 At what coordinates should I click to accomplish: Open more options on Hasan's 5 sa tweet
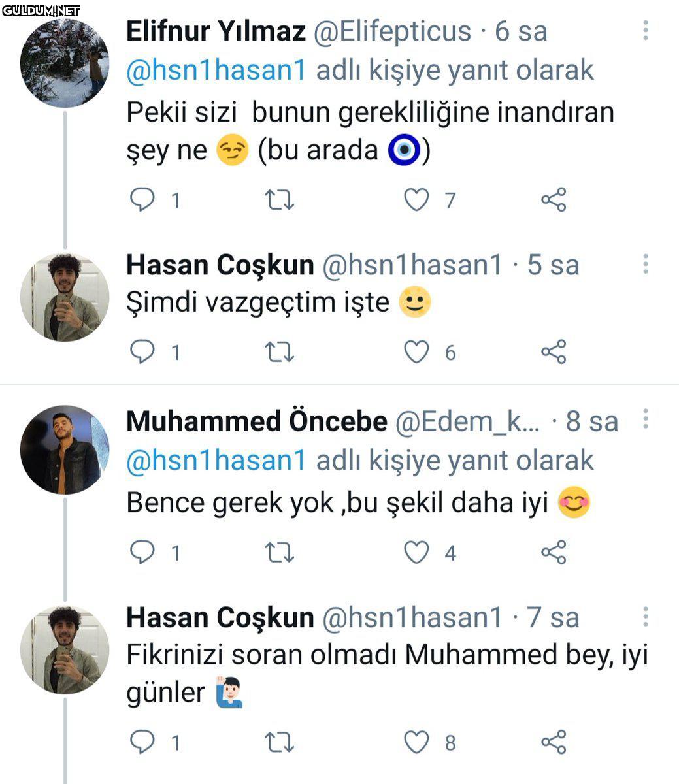pyautogui.click(x=645, y=264)
